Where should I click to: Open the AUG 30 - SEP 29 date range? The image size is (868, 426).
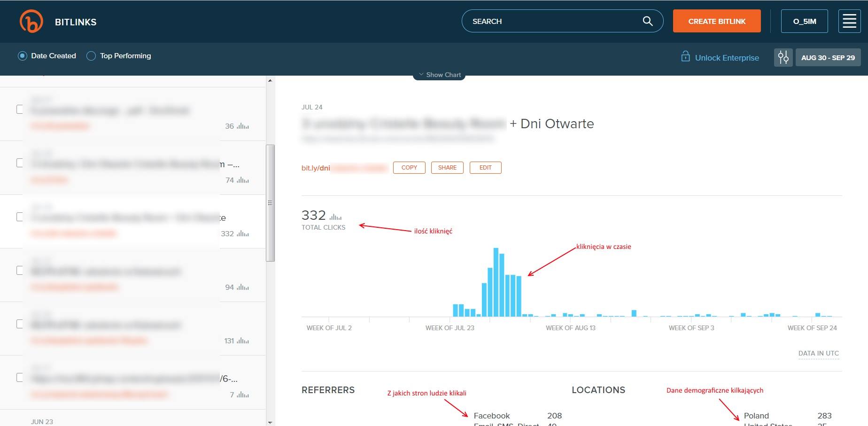click(828, 57)
